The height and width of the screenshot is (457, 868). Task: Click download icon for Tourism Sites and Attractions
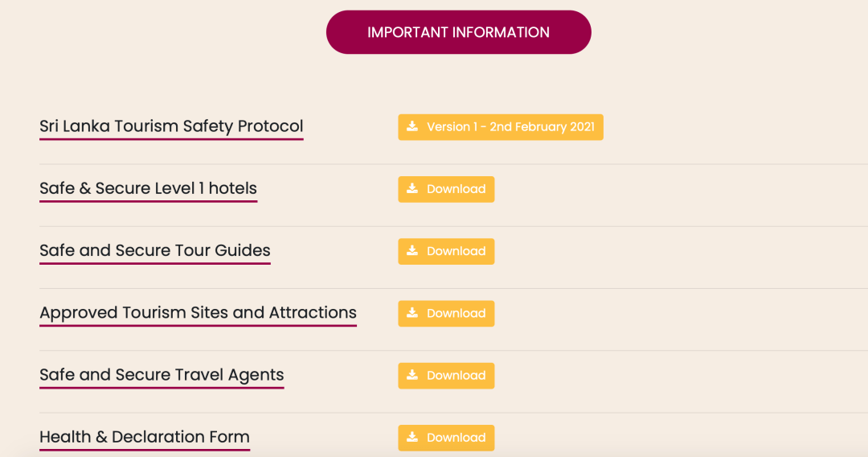412,312
